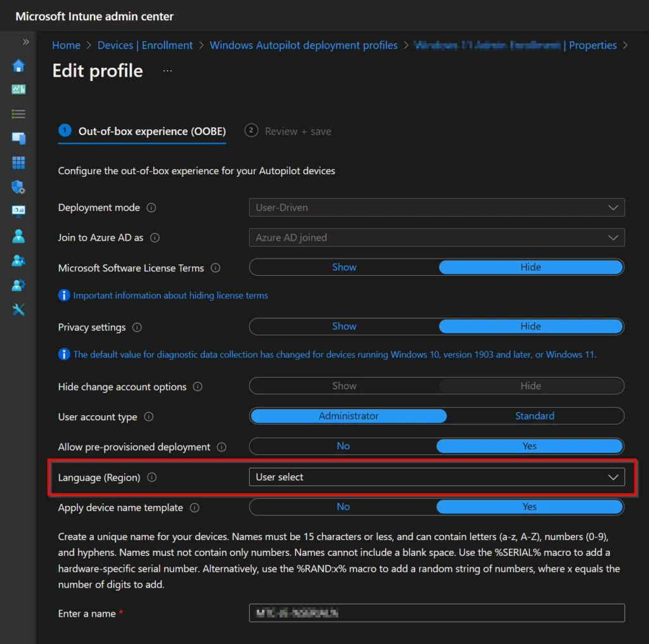
Task: Click Microsoft Intune admin center title
Action: pyautogui.click(x=94, y=16)
